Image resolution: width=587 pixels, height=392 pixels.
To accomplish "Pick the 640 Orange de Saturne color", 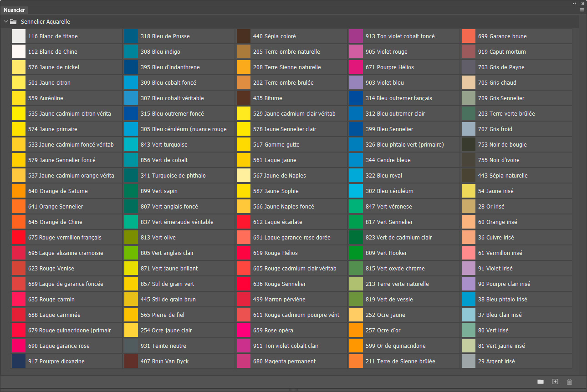I will point(66,191).
